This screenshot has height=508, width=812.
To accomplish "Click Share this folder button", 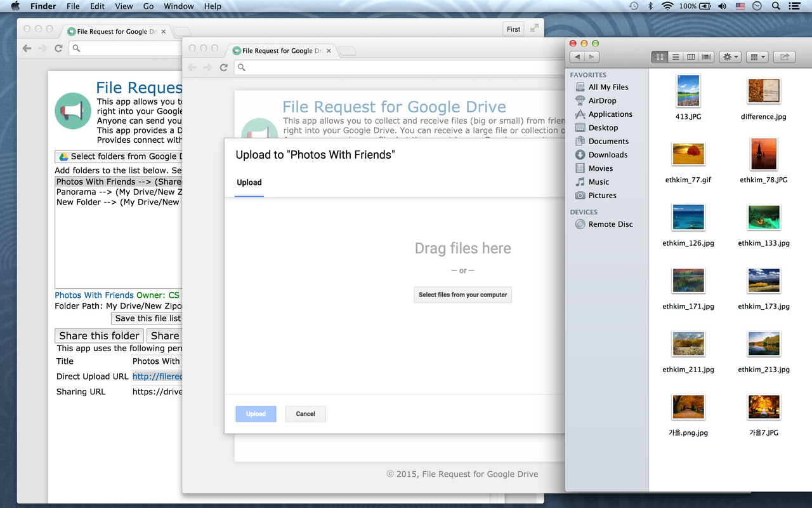I will pos(100,336).
